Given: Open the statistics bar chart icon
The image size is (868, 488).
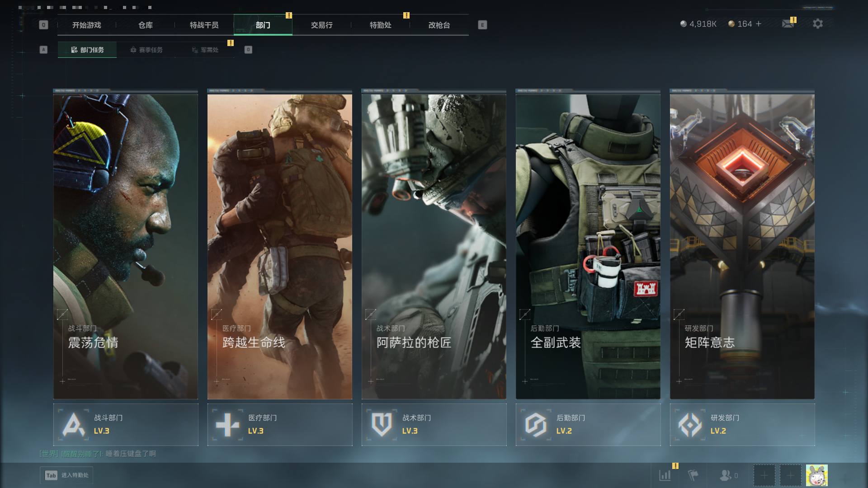Looking at the screenshot, I should [x=665, y=475].
